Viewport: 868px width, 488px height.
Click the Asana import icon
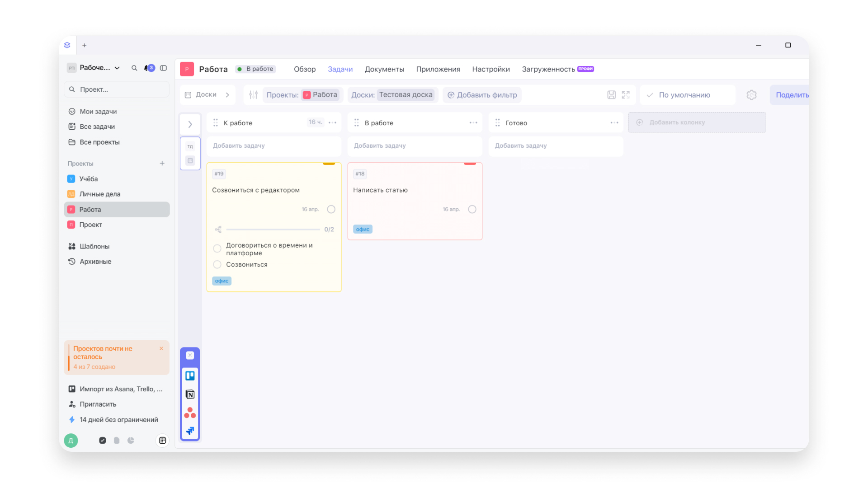click(190, 413)
